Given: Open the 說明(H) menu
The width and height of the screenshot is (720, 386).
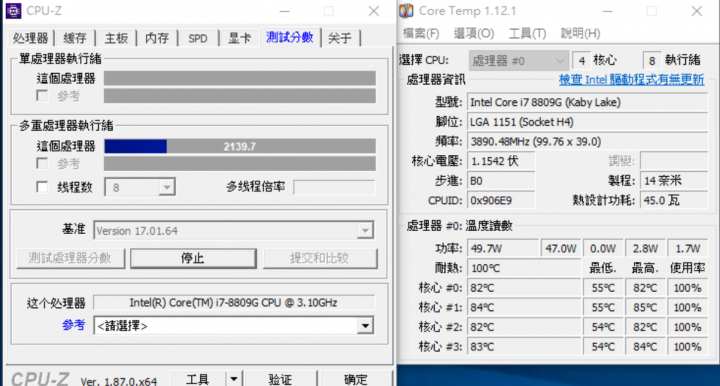Looking at the screenshot, I should point(580,34).
